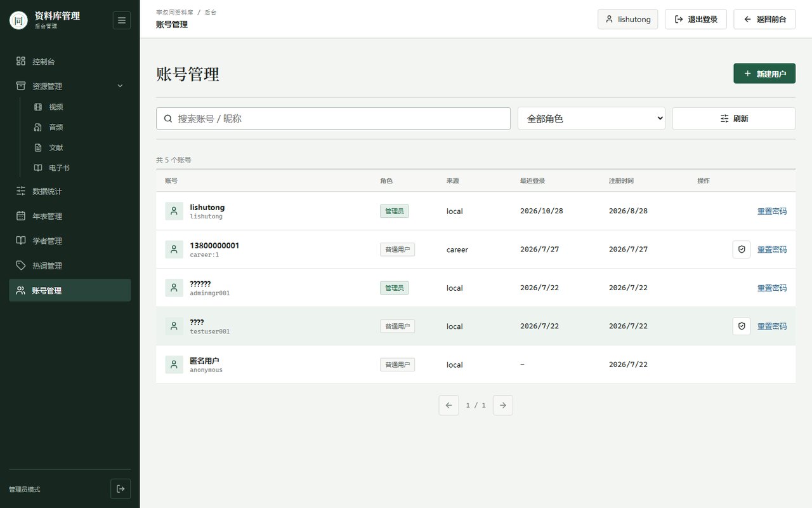Click the avatar icon of adminmgr001 row
This screenshot has height=508, width=812.
coord(174,288)
